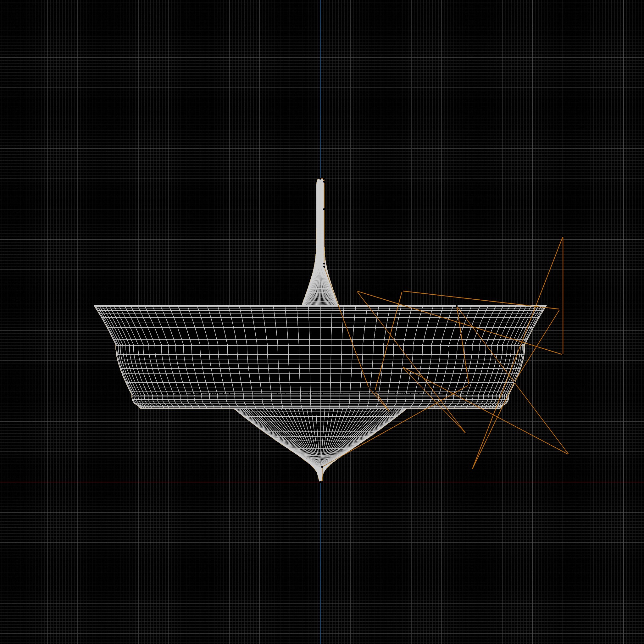Screen dimensions: 644x644
Task: Select the control point midway up the thin stem
Action: (x=324, y=209)
